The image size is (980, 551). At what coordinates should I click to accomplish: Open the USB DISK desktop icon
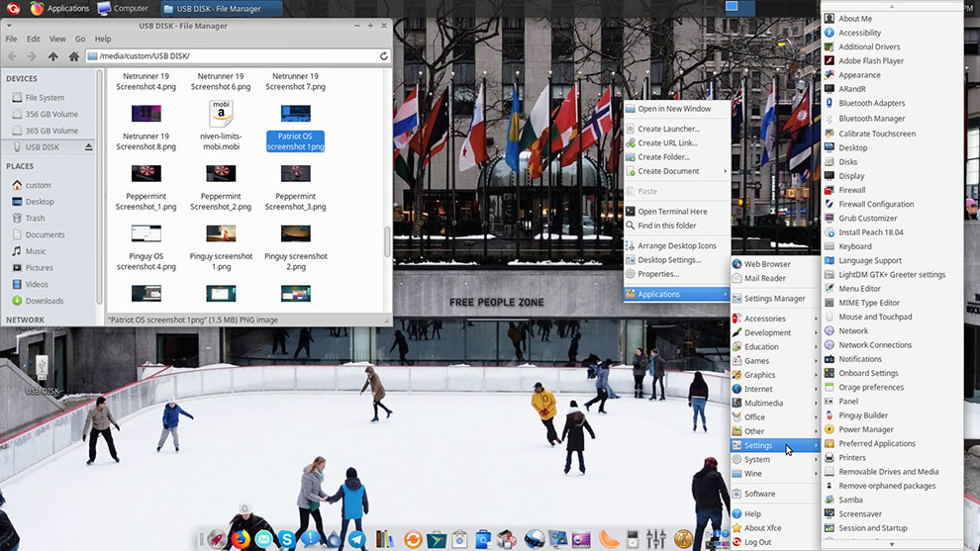pyautogui.click(x=42, y=374)
